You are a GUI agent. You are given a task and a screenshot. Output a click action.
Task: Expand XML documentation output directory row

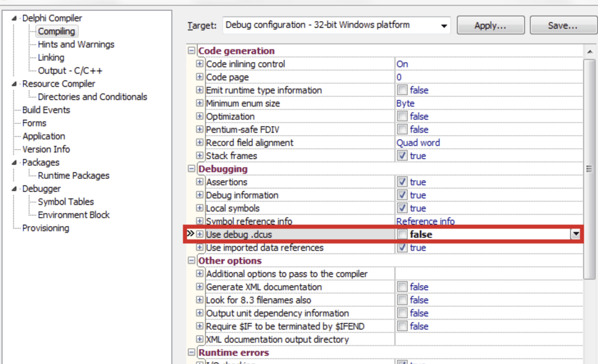tap(200, 339)
